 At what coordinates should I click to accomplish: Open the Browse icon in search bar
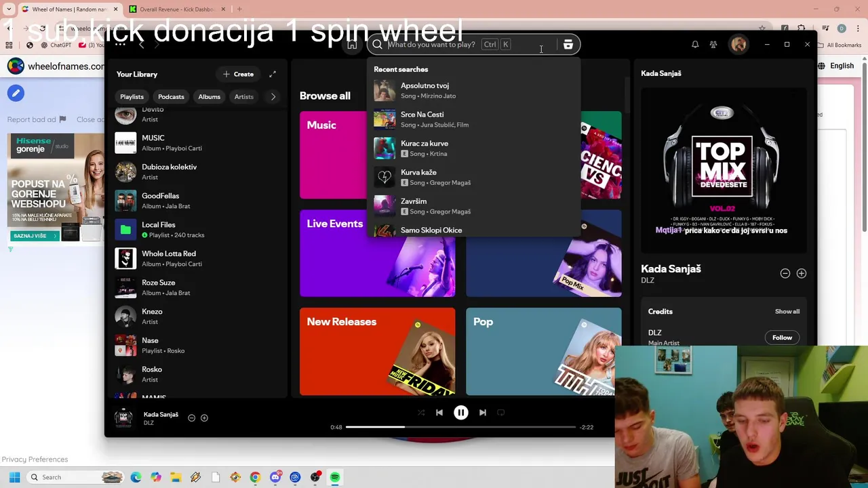tap(568, 45)
